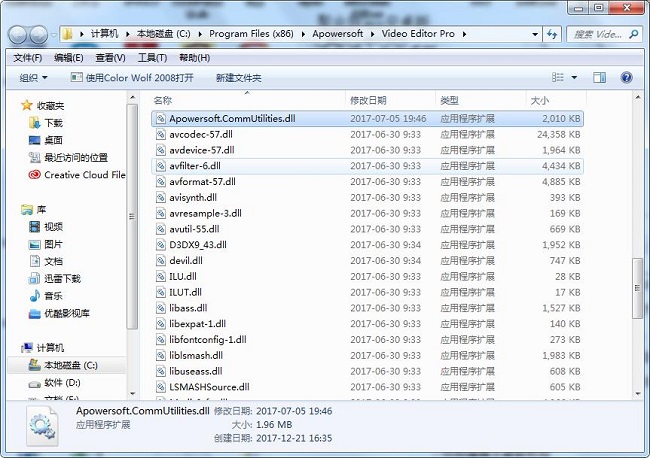Expand the arrow after Video Editor Pro
Viewport: 650px width, 458px height.
pos(464,34)
